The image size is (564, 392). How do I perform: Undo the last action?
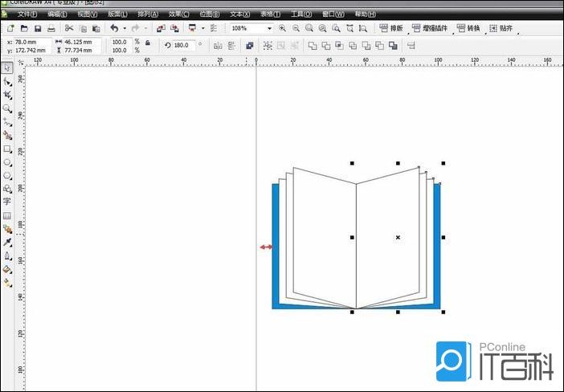tap(114, 28)
